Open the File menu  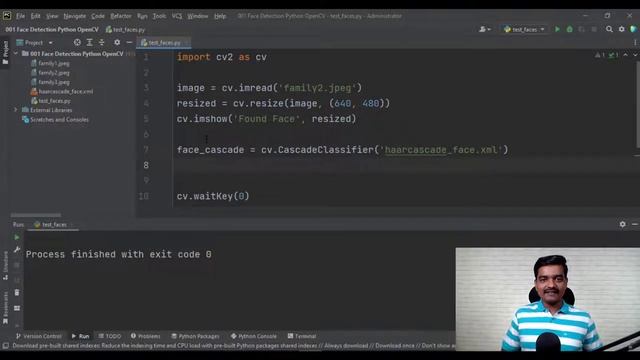(x=20, y=16)
